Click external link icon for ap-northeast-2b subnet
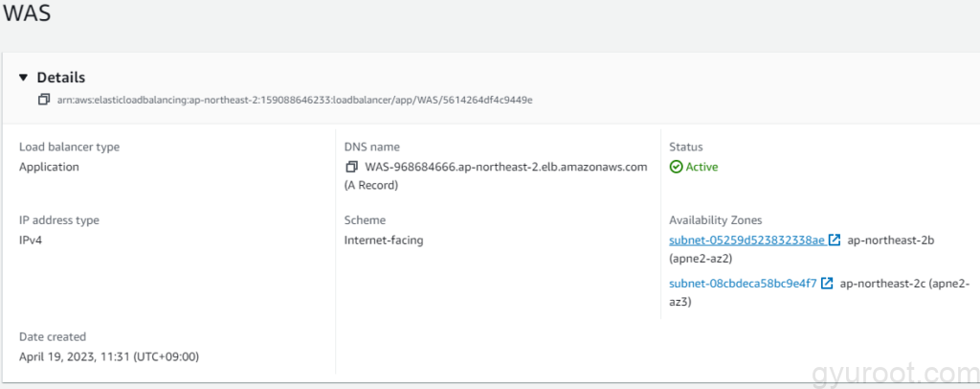This screenshot has width=980, height=389. pyautogui.click(x=835, y=240)
